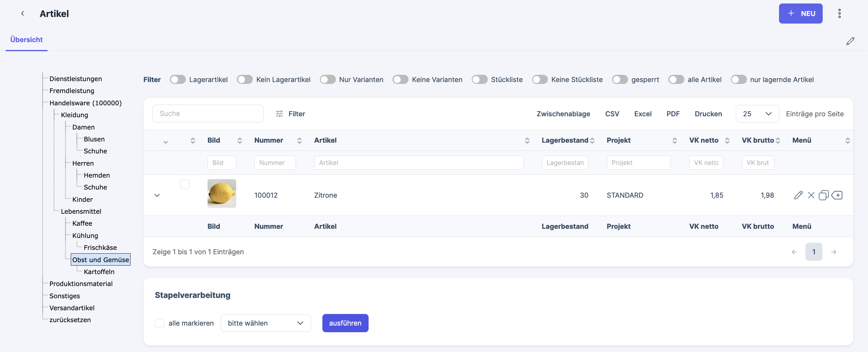Open the bitte wählen batch dropdown
The width and height of the screenshot is (868, 352).
(x=265, y=323)
